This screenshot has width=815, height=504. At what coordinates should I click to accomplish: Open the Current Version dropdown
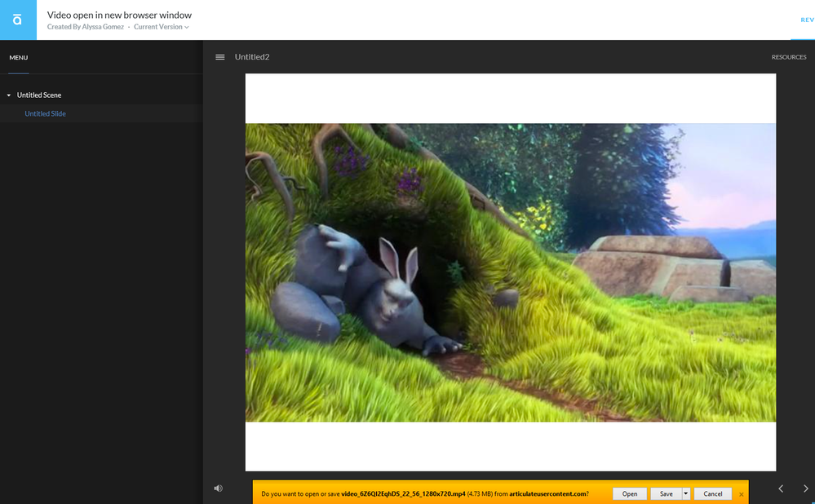click(162, 27)
